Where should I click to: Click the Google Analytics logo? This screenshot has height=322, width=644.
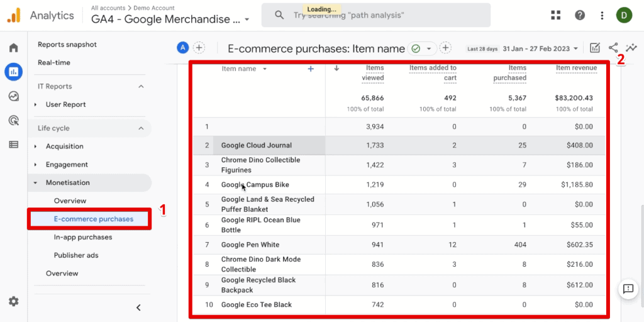[x=14, y=16]
